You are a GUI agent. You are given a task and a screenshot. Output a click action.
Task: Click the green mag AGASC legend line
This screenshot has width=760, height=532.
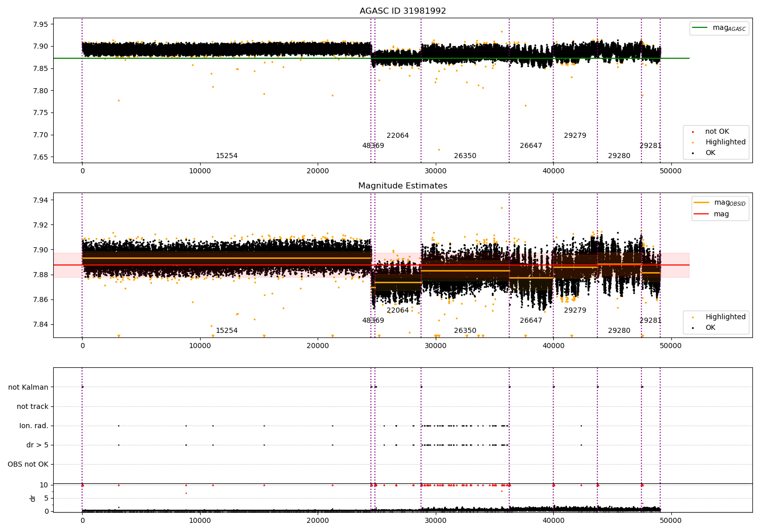pyautogui.click(x=701, y=28)
